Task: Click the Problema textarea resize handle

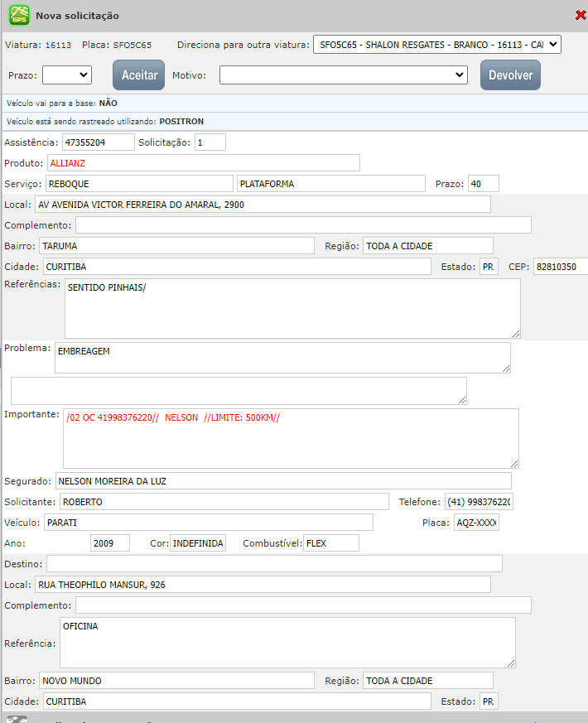Action: click(506, 369)
